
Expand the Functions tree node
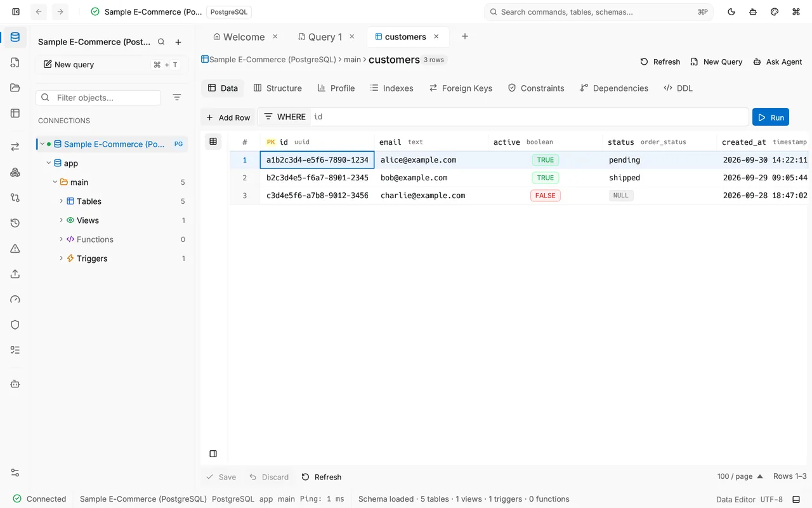61,239
